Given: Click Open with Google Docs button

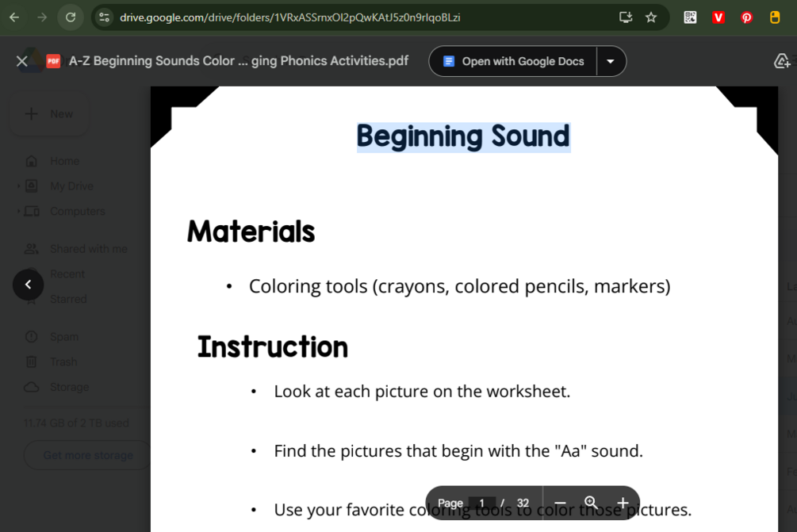Looking at the screenshot, I should point(513,62).
